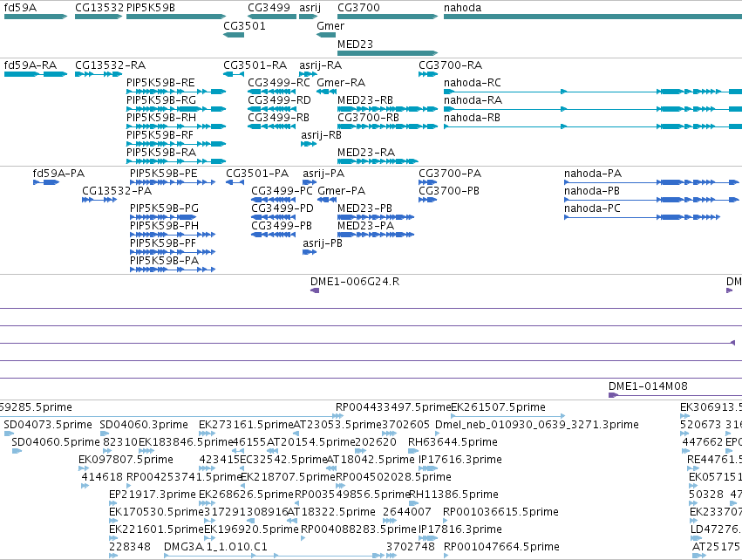Select protein CG3499-PB

[x=282, y=226]
